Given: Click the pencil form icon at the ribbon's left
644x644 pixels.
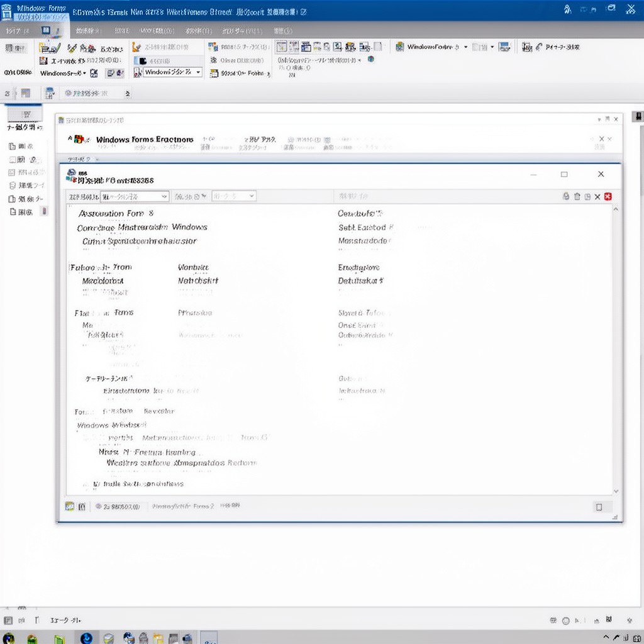Looking at the screenshot, I should pyautogui.click(x=50, y=48).
